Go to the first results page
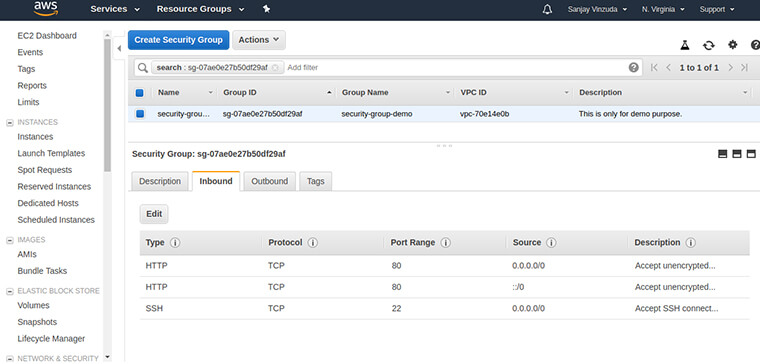Image resolution: width=760 pixels, height=364 pixels. (x=654, y=68)
